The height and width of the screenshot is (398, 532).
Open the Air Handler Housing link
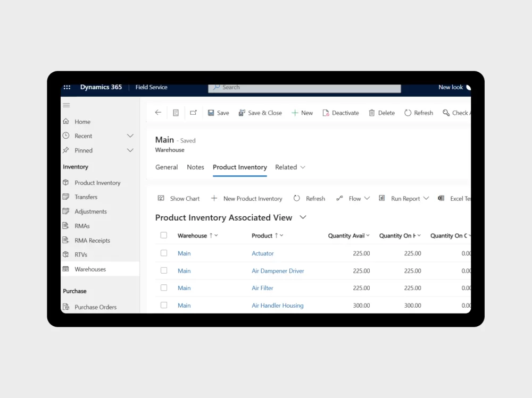(278, 306)
